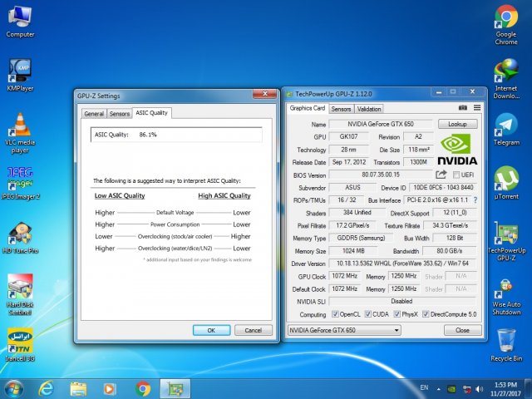This screenshot has width=532, height=399.
Task: Click the NVIDIA logo in GPU-Z
Action: (457, 150)
